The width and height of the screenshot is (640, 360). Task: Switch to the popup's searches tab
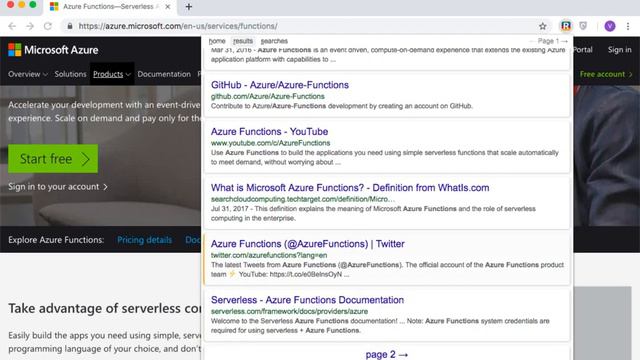click(274, 41)
